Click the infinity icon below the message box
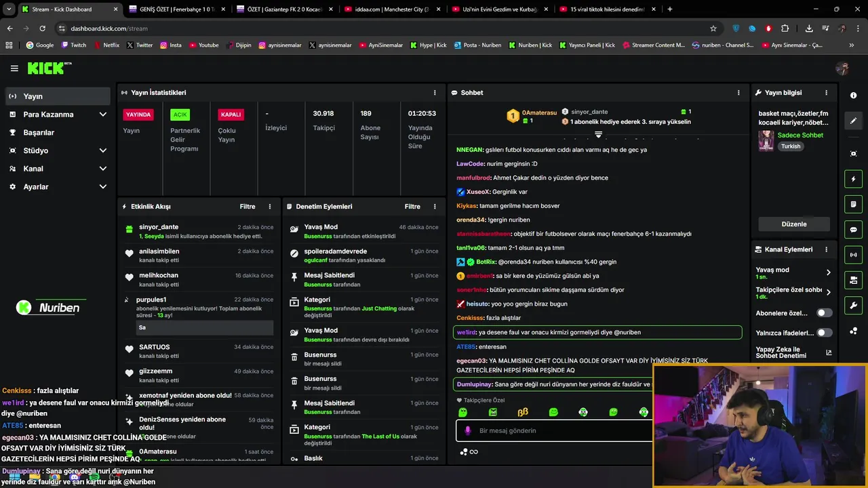The height and width of the screenshot is (488, 868). pyautogui.click(x=473, y=452)
